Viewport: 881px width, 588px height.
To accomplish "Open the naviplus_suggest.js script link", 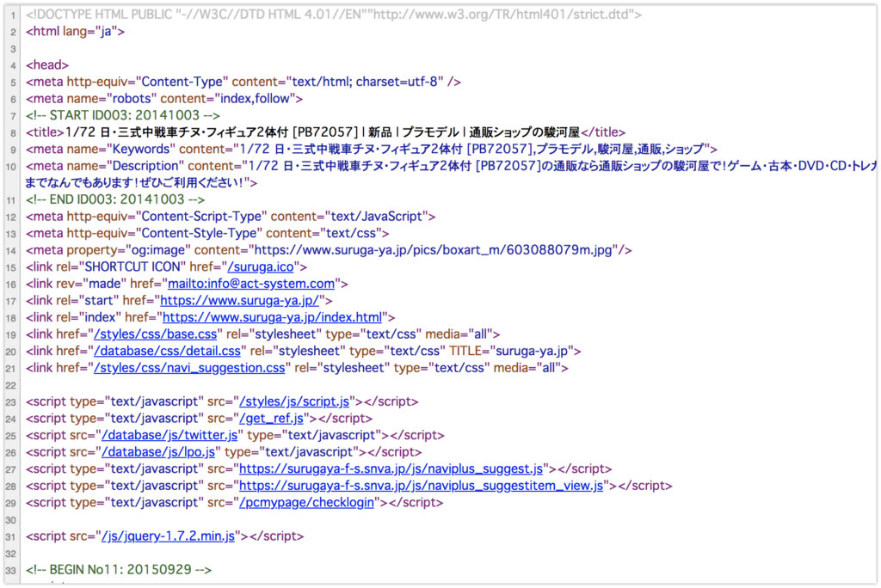I will click(x=391, y=469).
